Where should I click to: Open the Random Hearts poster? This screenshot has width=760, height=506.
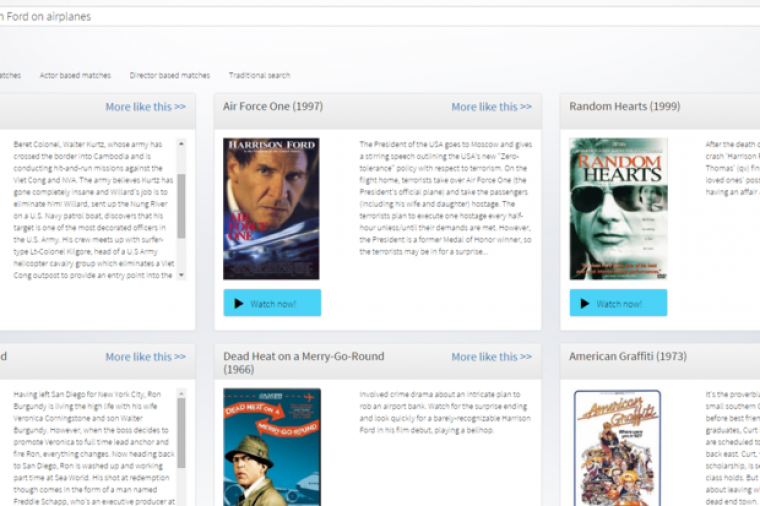click(x=618, y=209)
